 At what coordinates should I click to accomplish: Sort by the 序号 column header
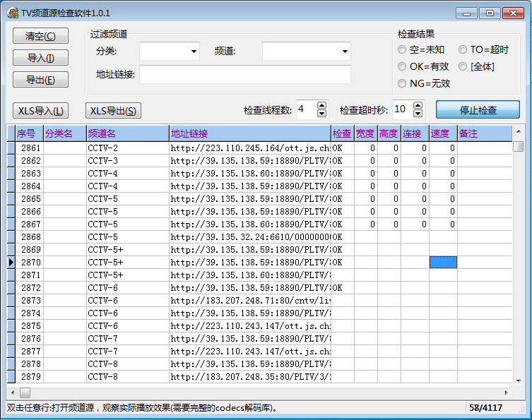(x=30, y=133)
